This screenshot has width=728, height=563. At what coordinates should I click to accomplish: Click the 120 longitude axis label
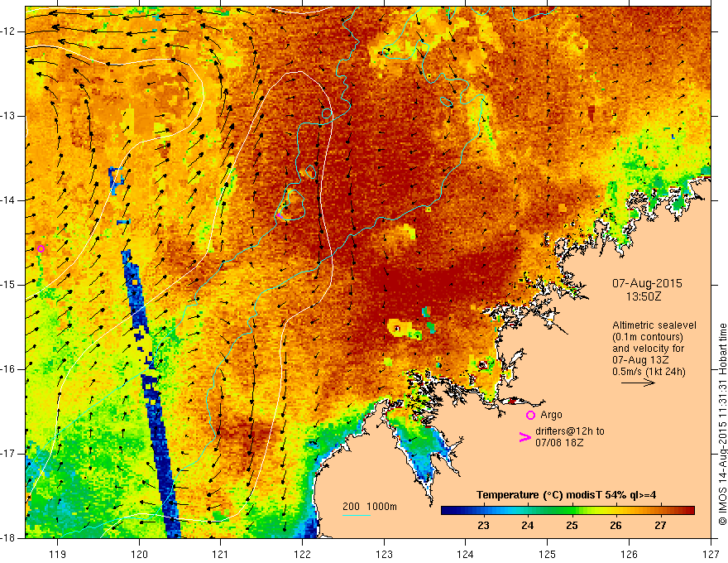click(139, 554)
